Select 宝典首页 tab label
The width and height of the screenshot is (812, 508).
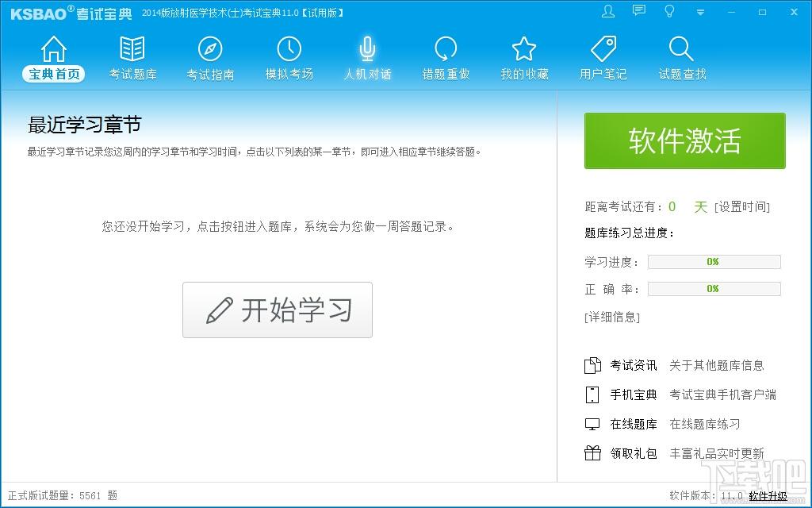54,74
